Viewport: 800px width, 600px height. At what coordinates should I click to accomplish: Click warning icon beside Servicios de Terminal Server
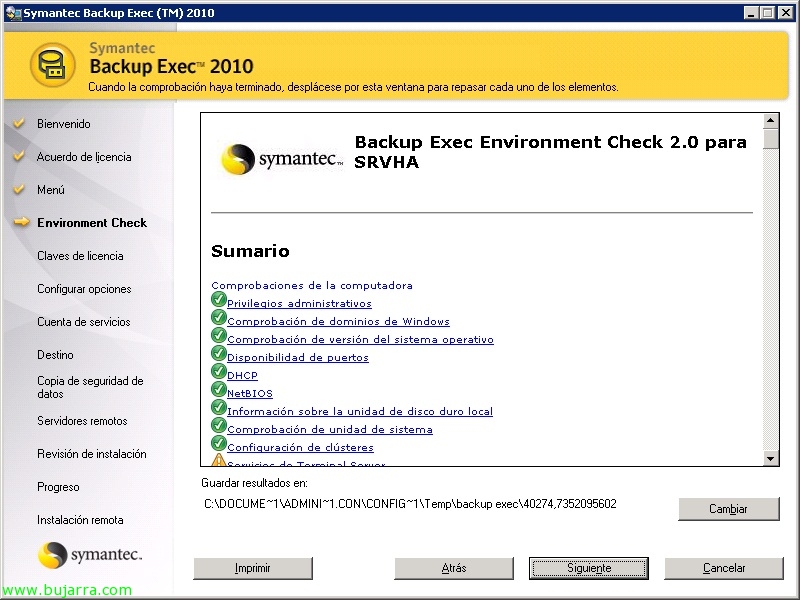219,461
